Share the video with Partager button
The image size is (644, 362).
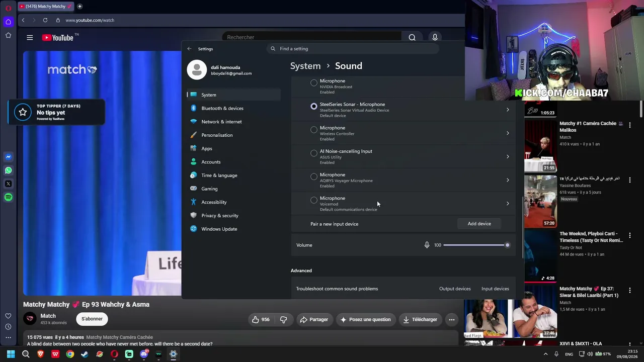tap(313, 319)
